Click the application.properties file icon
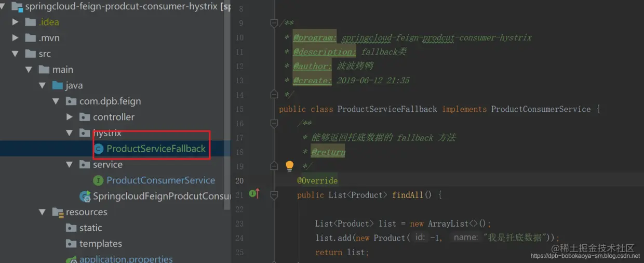The width and height of the screenshot is (644, 263). pyautogui.click(x=71, y=259)
